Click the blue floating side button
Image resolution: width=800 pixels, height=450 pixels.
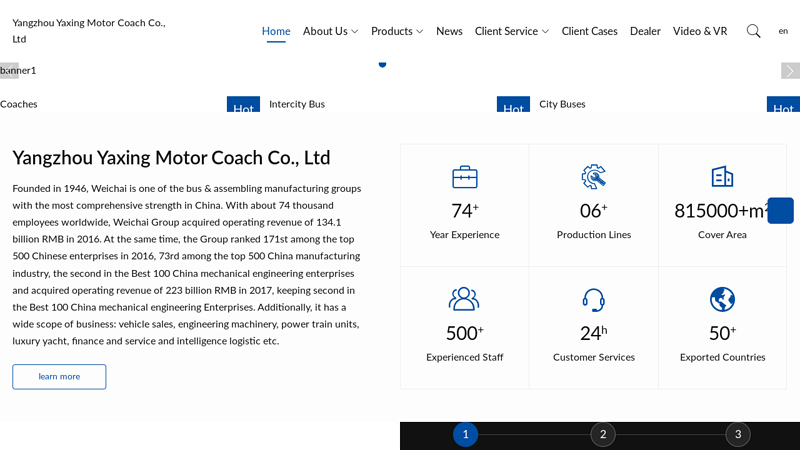[780, 210]
